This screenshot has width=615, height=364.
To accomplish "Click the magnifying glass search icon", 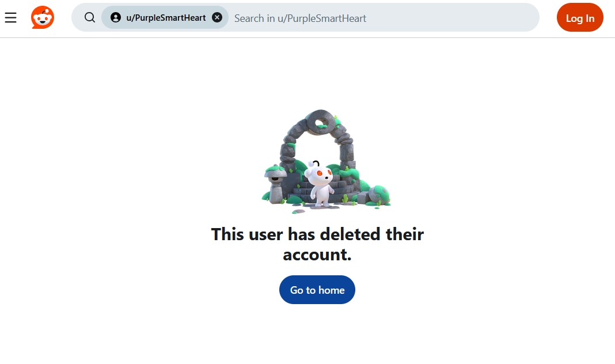I will (x=90, y=17).
